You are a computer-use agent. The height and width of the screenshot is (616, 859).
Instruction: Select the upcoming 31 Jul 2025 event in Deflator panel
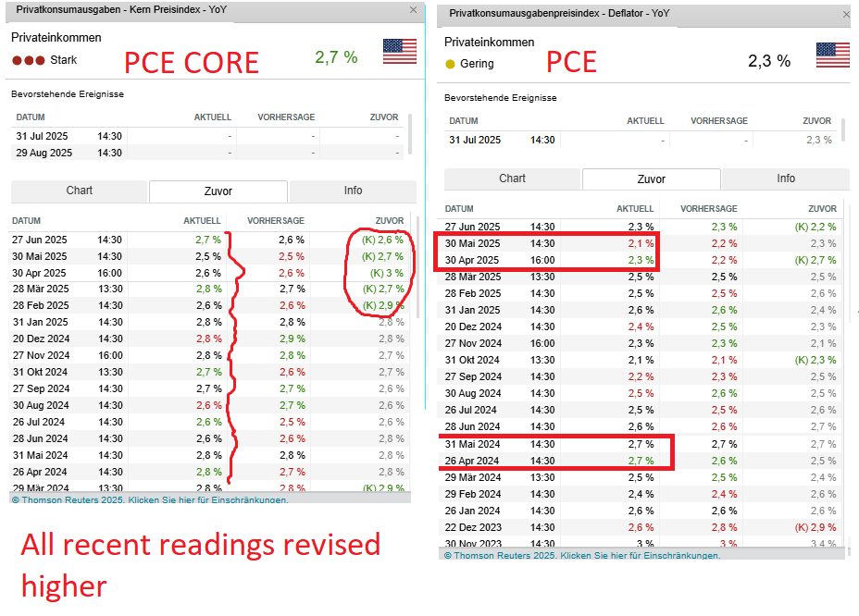point(641,140)
